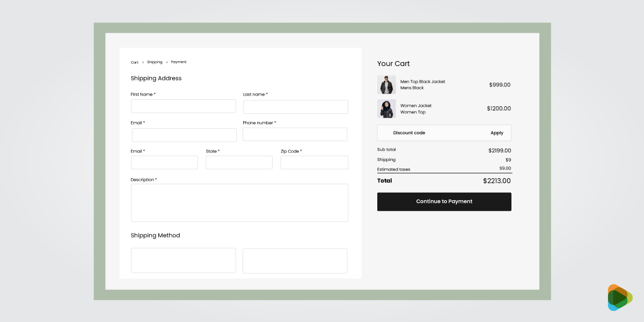Focus the First Name input field

coord(183,106)
